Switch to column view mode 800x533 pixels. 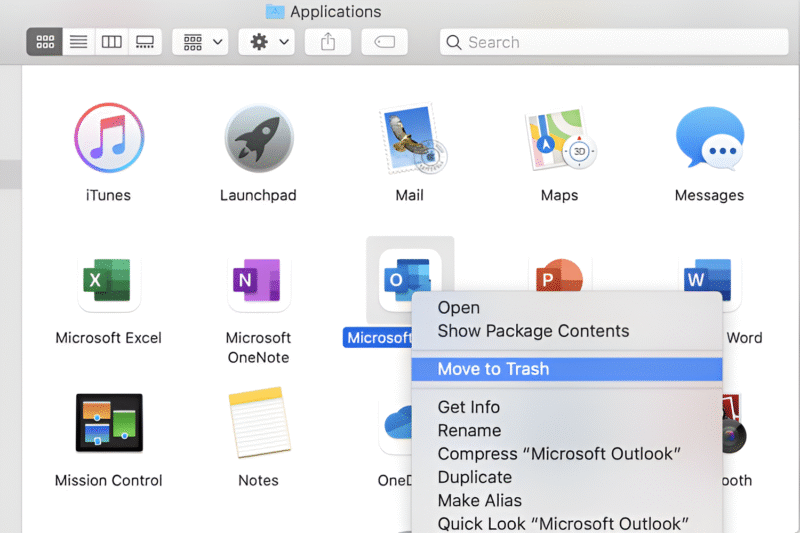pyautogui.click(x=112, y=42)
